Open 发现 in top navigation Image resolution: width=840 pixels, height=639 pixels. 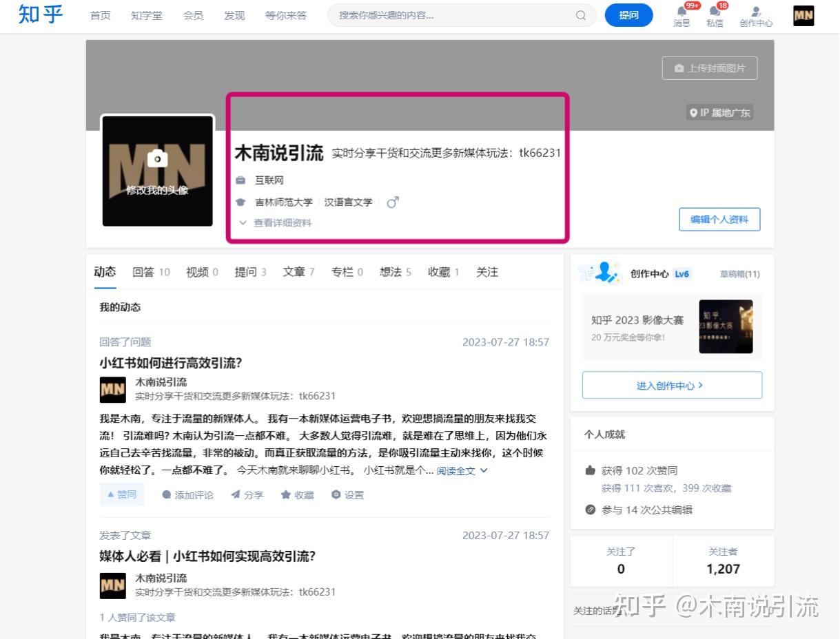[234, 15]
